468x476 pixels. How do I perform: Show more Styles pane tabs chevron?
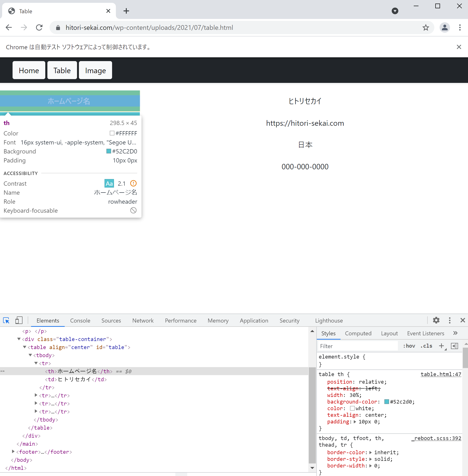[x=455, y=333]
